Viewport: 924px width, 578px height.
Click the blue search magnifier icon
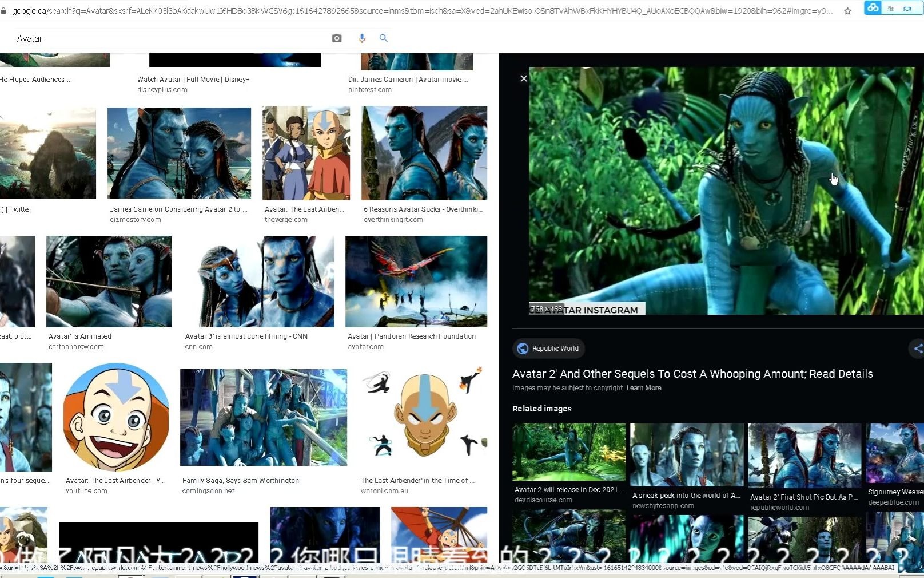click(384, 38)
